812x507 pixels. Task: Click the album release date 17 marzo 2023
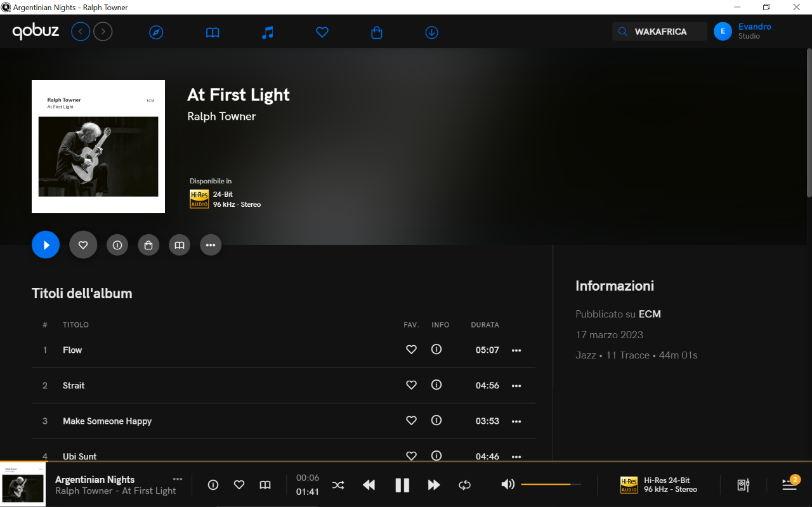609,334
